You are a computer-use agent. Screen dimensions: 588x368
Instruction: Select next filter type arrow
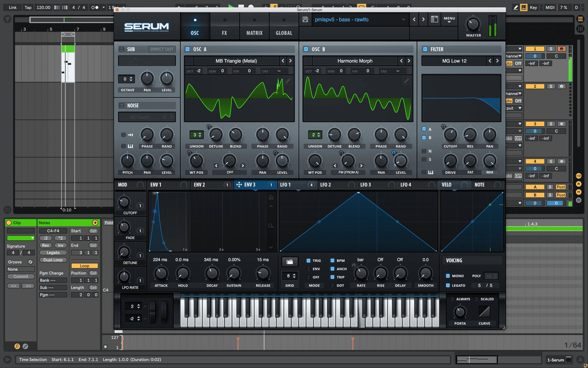[497, 61]
